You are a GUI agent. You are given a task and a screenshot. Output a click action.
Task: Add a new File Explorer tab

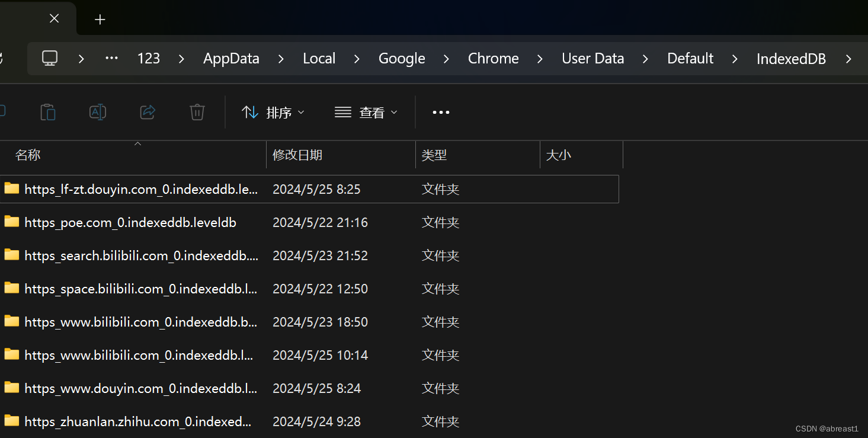[100, 20]
